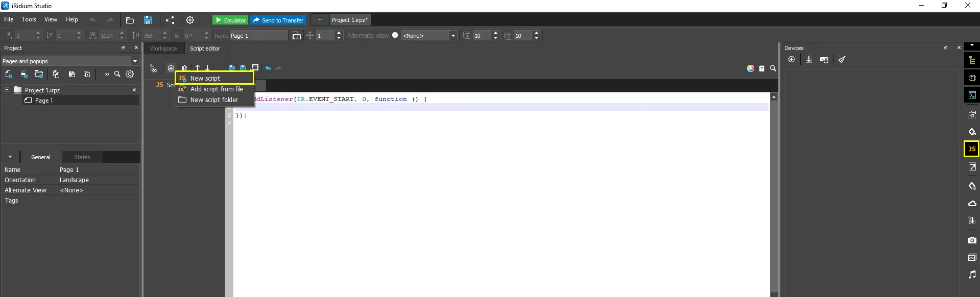
Task: Open the File menu
Action: 9,19
